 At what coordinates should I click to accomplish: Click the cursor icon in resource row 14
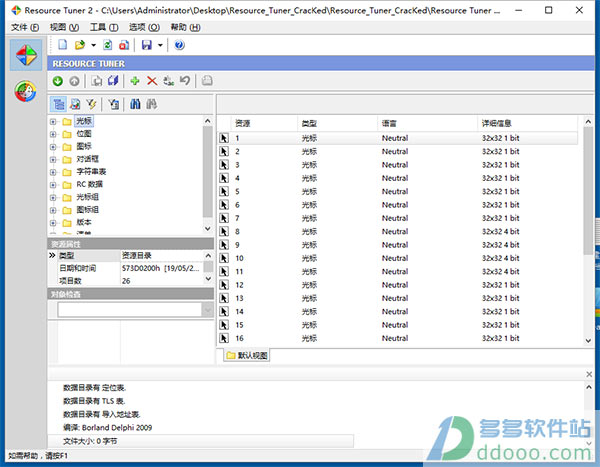[x=224, y=312]
